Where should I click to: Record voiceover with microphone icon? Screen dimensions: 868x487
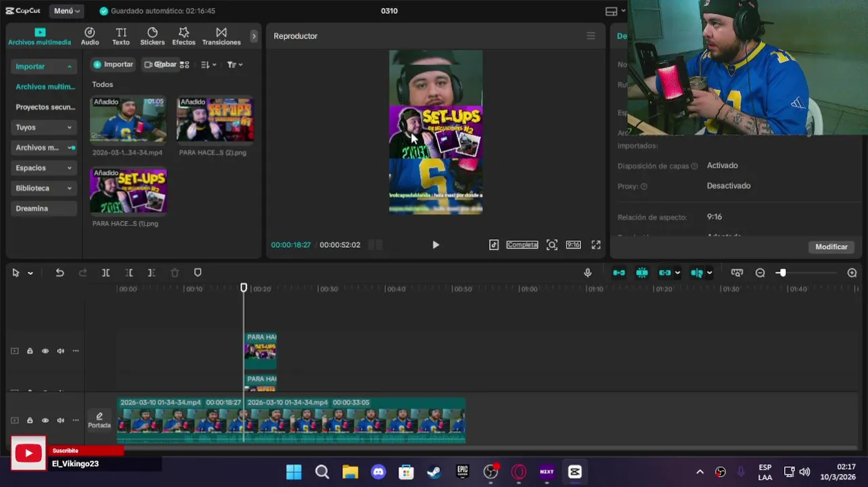coord(588,273)
